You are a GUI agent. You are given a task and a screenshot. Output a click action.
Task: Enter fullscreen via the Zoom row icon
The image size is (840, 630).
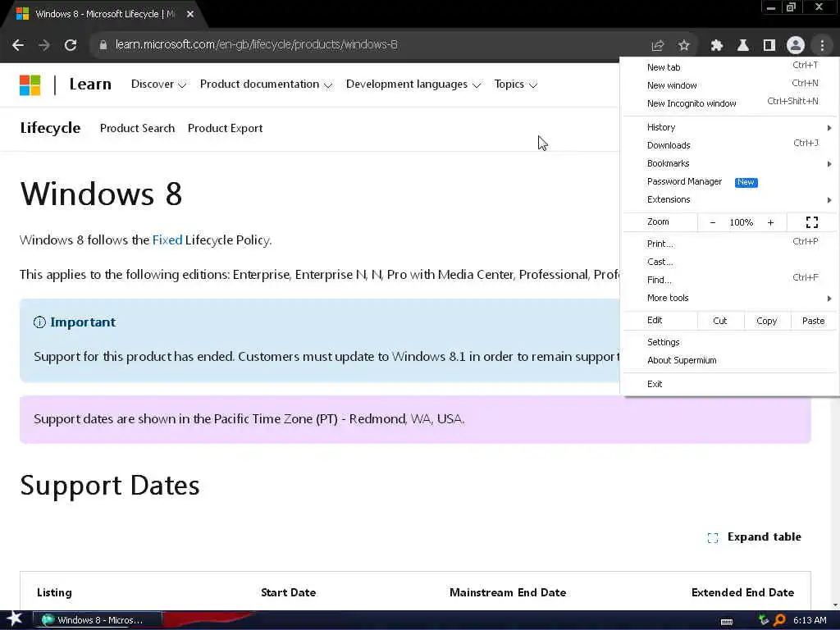point(811,222)
